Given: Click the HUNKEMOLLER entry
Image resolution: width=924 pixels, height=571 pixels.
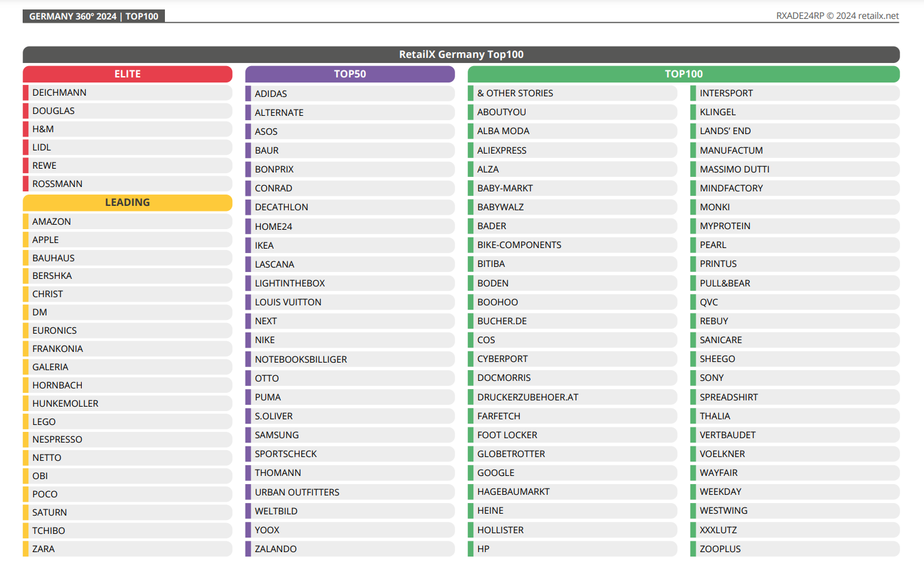Looking at the screenshot, I should (127, 404).
